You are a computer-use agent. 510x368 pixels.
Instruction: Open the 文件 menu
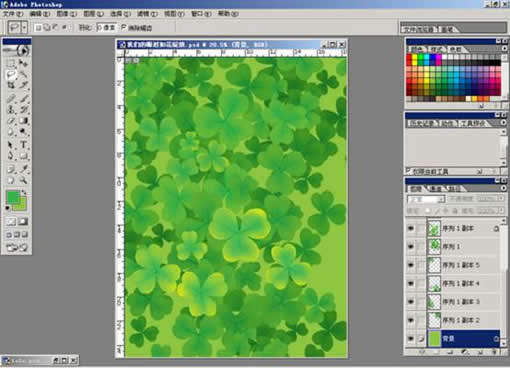pos(13,14)
